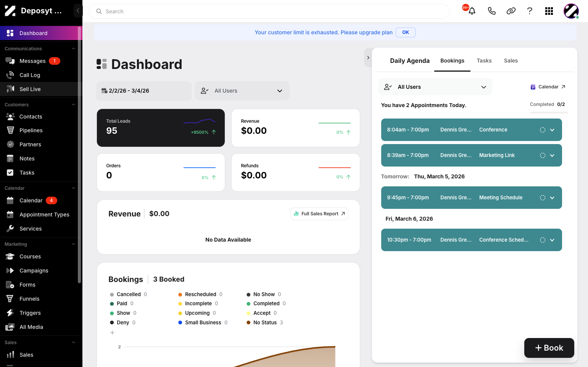The image size is (588, 367).
Task: Open the Full Sales Report
Action: pos(319,214)
